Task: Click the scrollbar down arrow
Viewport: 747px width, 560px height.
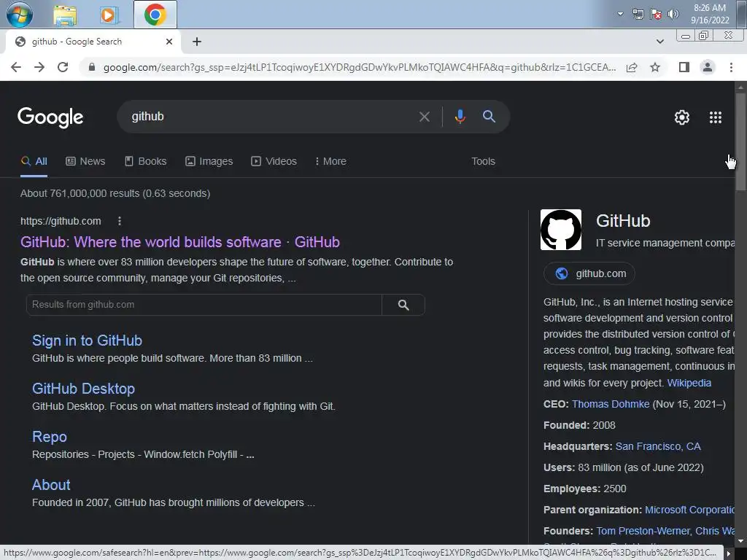Action: coord(740,540)
